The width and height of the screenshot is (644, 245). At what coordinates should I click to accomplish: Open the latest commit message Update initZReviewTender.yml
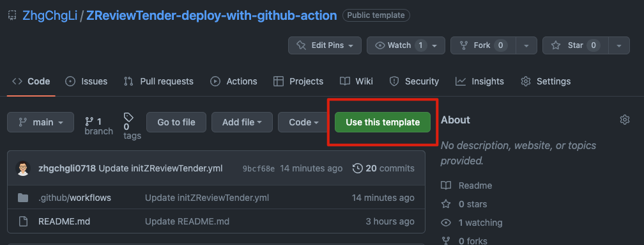(x=160, y=168)
